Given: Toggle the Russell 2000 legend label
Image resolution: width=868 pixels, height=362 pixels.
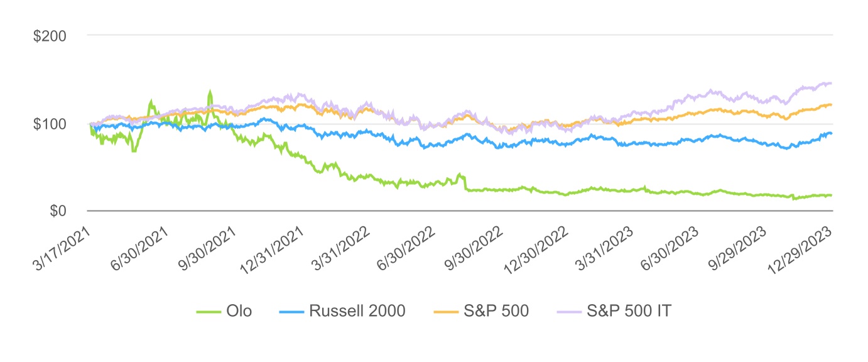Looking at the screenshot, I should pos(357,311).
